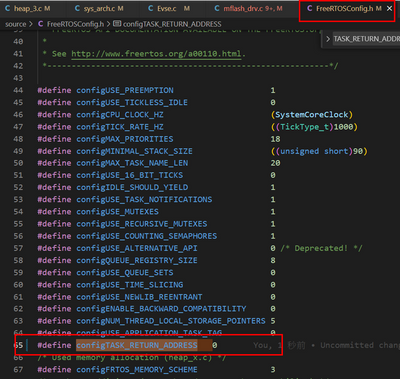Click configNUM_THREAD_LOCAL_STORAGE_POINTERS define name

[x=171, y=321]
